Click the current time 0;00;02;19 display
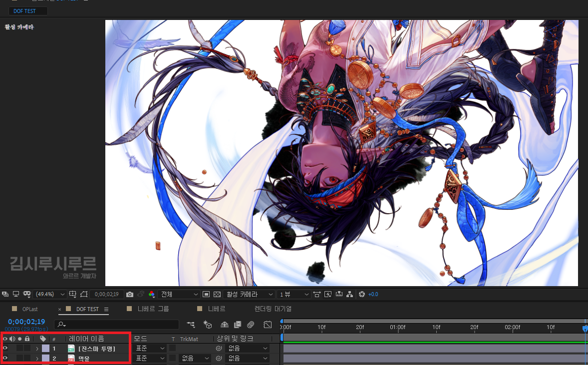The image size is (588, 365). [26, 322]
